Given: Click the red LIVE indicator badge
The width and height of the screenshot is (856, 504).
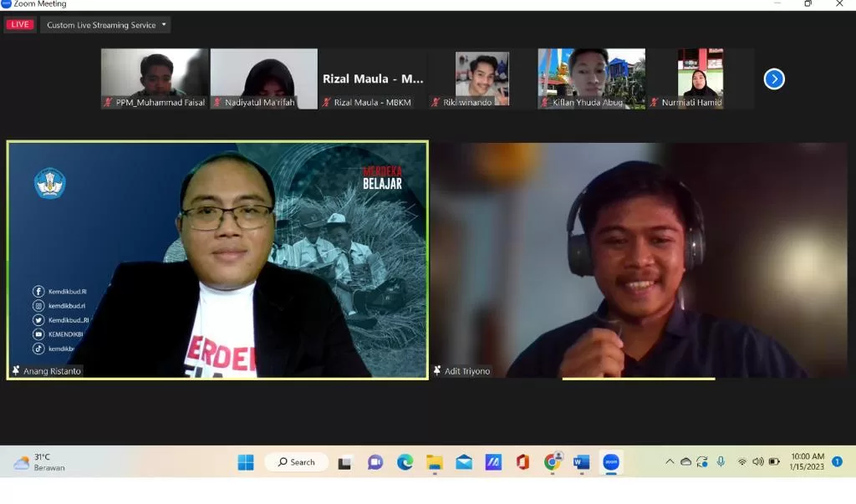Looking at the screenshot, I should pyautogui.click(x=20, y=24).
